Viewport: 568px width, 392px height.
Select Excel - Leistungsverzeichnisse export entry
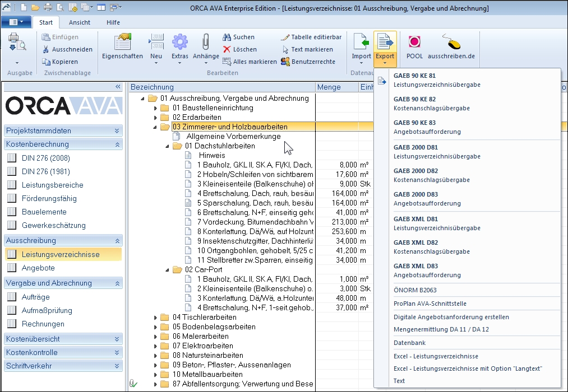click(436, 356)
